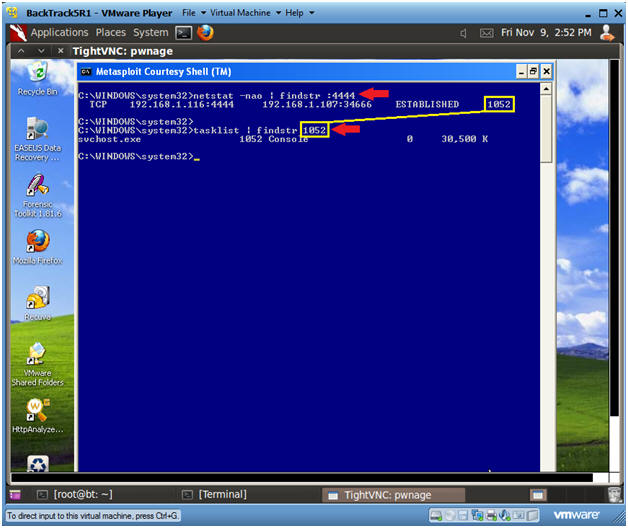628x528 pixels.
Task: Launch Mozilla Firefox desktop shortcut
Action: point(38,247)
